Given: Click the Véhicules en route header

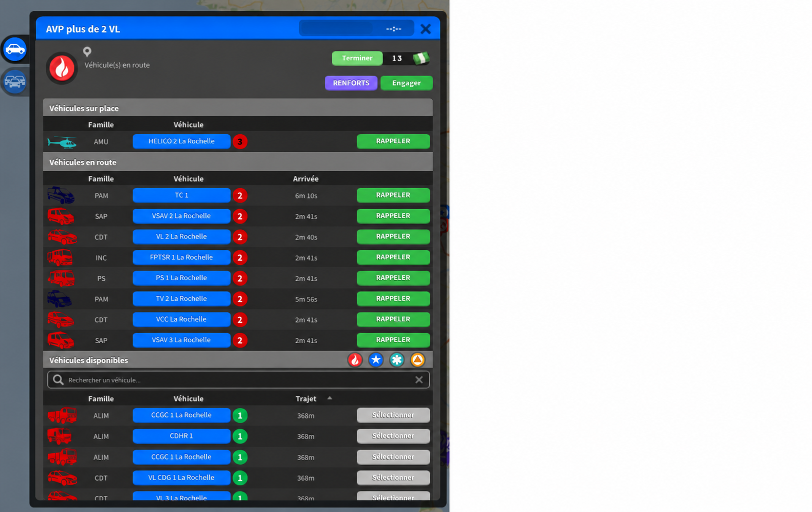Looking at the screenshot, I should [238, 162].
